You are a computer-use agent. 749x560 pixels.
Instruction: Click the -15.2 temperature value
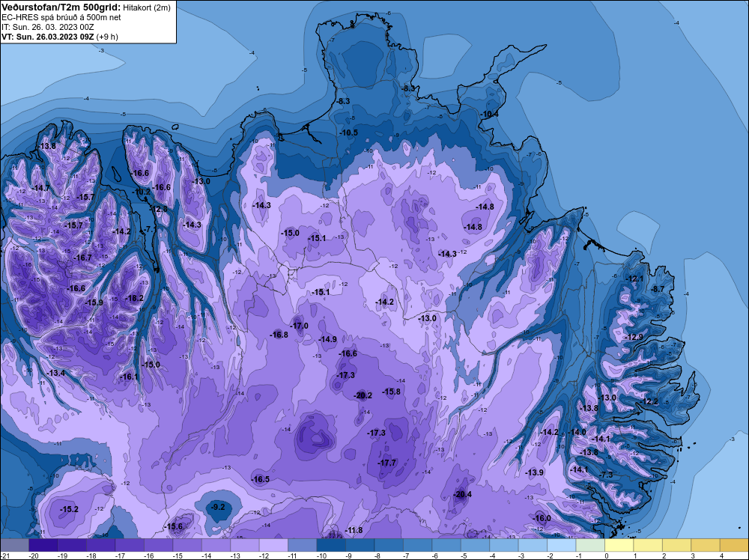pos(69,509)
